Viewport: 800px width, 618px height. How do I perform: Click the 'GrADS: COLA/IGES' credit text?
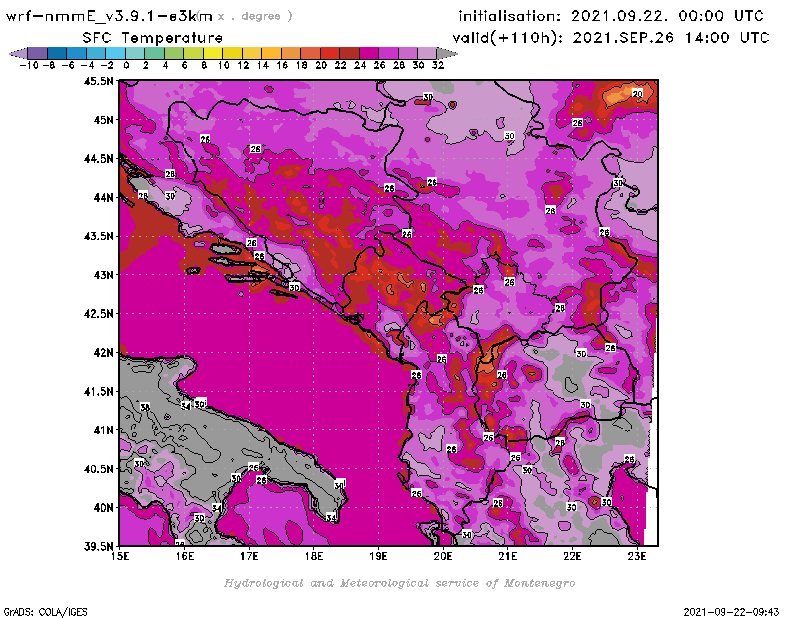click(45, 612)
